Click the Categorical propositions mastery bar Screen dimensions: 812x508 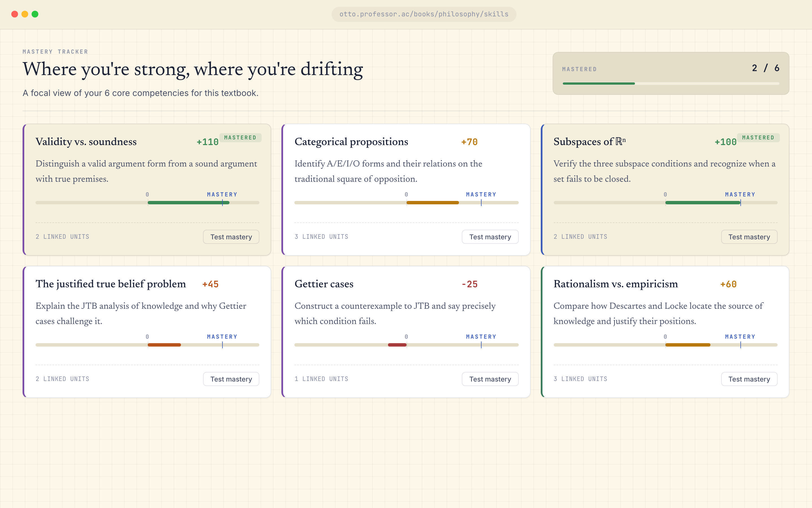click(406, 203)
